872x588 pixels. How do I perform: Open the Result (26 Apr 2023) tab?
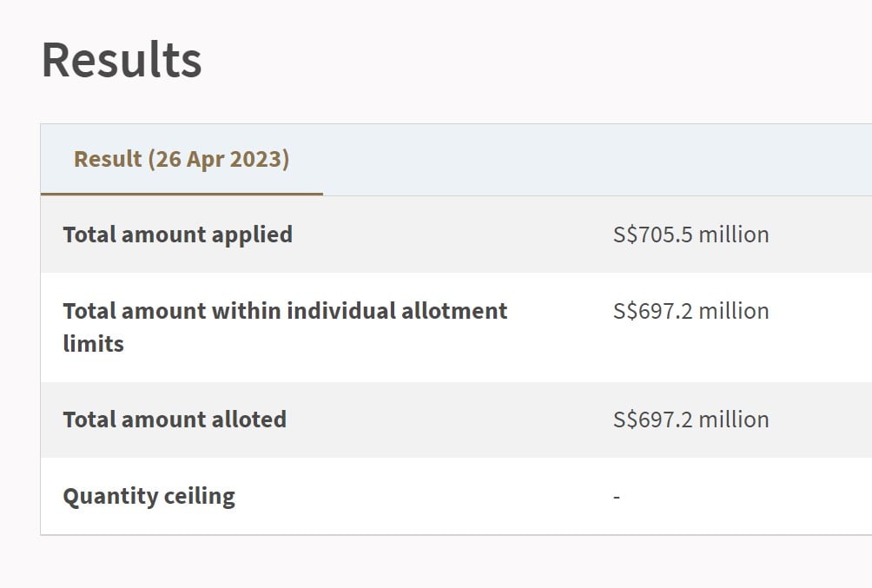coord(182,160)
